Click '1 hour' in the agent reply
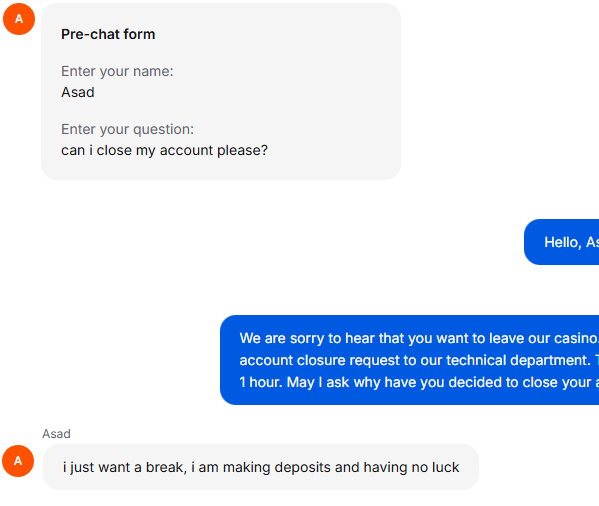The height and width of the screenshot is (506, 599). [x=261, y=382]
